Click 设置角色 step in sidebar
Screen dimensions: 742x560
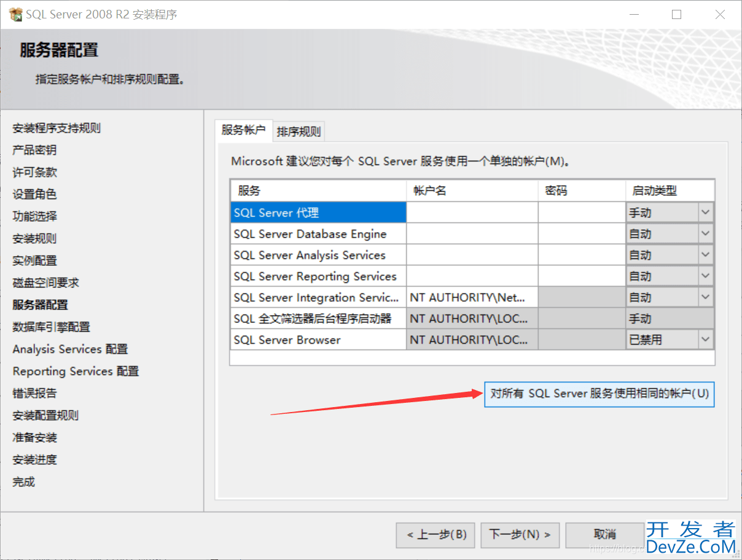(34, 195)
